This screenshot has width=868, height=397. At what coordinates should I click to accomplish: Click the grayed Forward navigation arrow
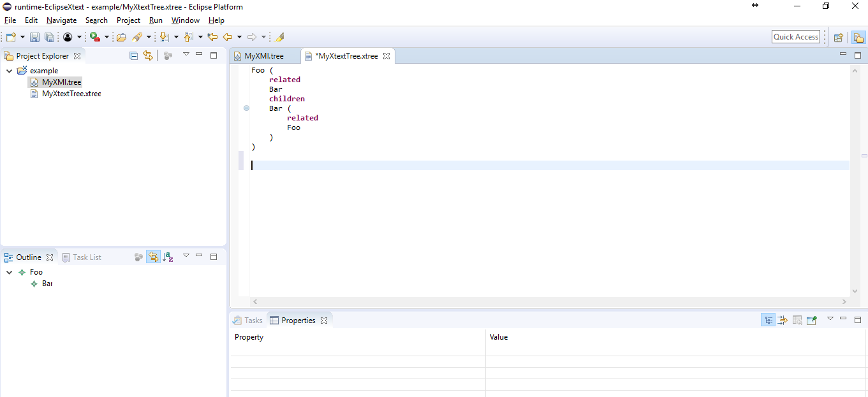(252, 37)
